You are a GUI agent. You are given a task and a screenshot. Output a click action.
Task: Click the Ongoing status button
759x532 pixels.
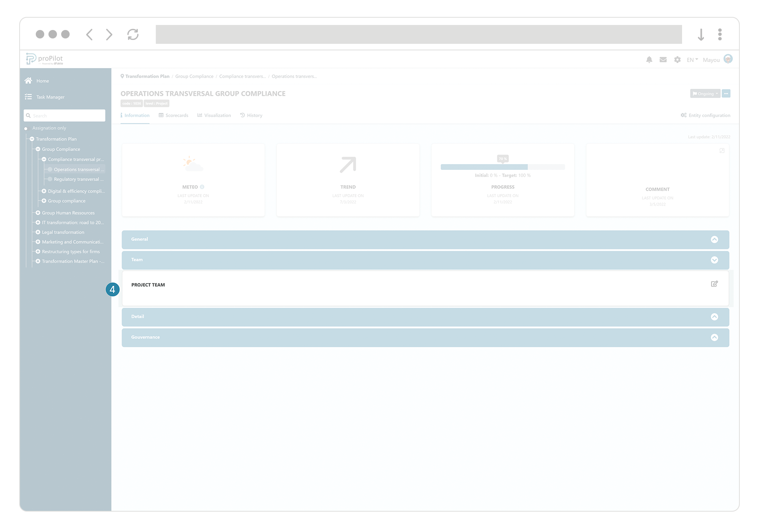[x=705, y=93]
